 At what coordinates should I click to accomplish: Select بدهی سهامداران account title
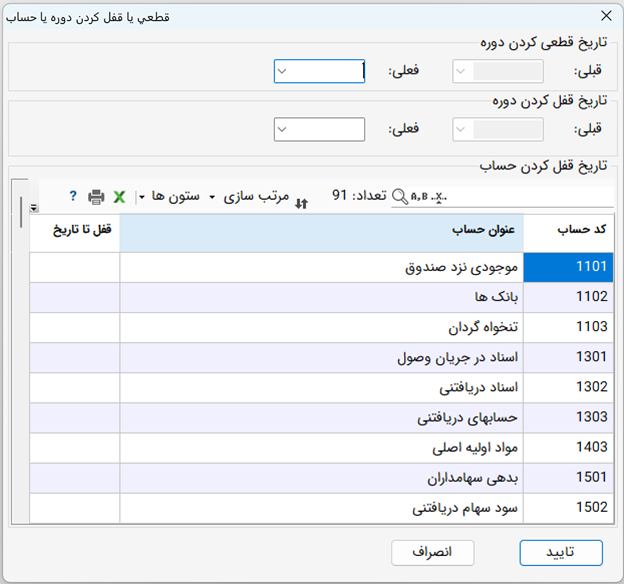coord(473,478)
